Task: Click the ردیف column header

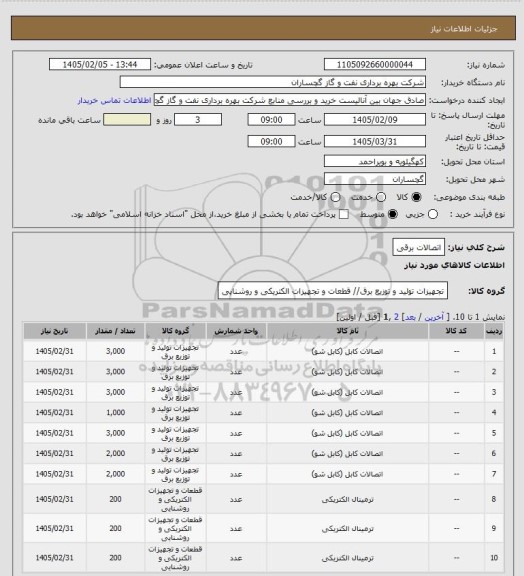Action: coord(494,331)
